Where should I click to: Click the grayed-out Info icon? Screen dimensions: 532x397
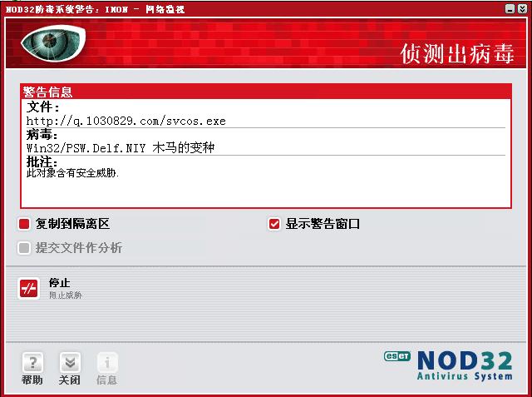click(107, 362)
